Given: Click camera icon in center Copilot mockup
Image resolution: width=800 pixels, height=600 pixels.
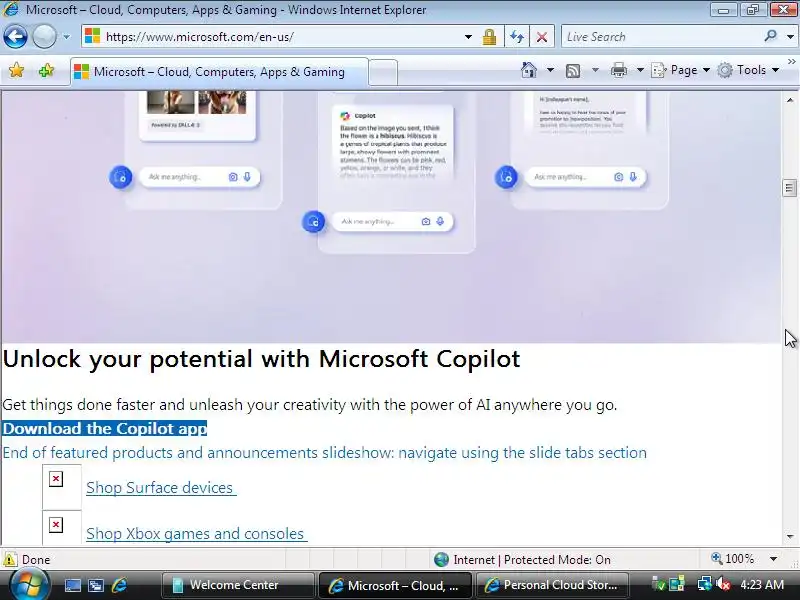Looking at the screenshot, I should 426,221.
